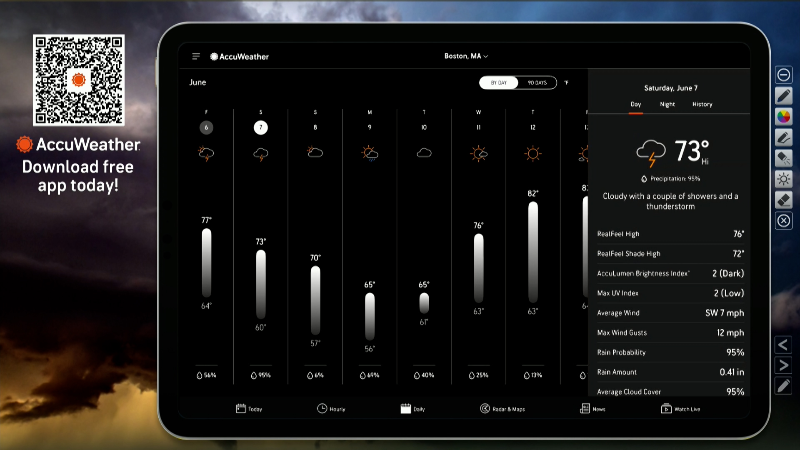The width and height of the screenshot is (800, 450).
Task: Select the marker pen tool
Action: (x=784, y=137)
